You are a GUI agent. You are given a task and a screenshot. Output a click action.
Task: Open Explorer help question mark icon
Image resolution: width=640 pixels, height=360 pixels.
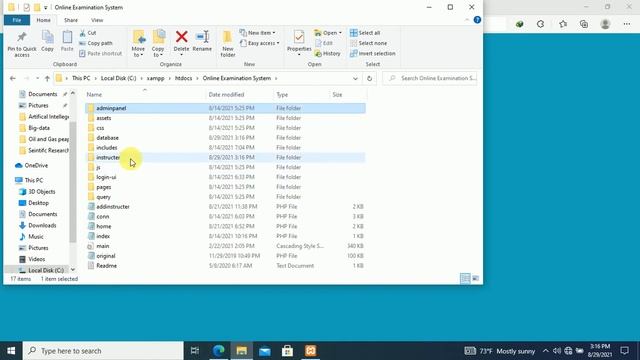pyautogui.click(x=477, y=20)
